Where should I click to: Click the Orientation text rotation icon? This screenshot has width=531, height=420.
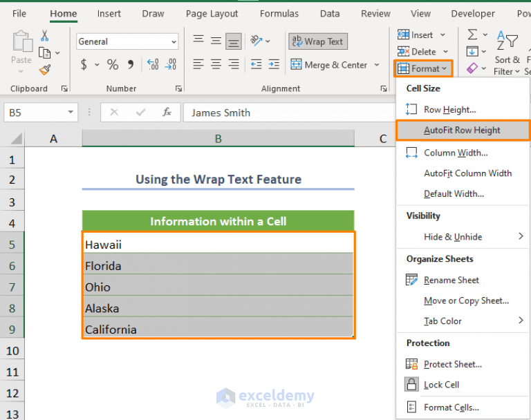tap(257, 41)
